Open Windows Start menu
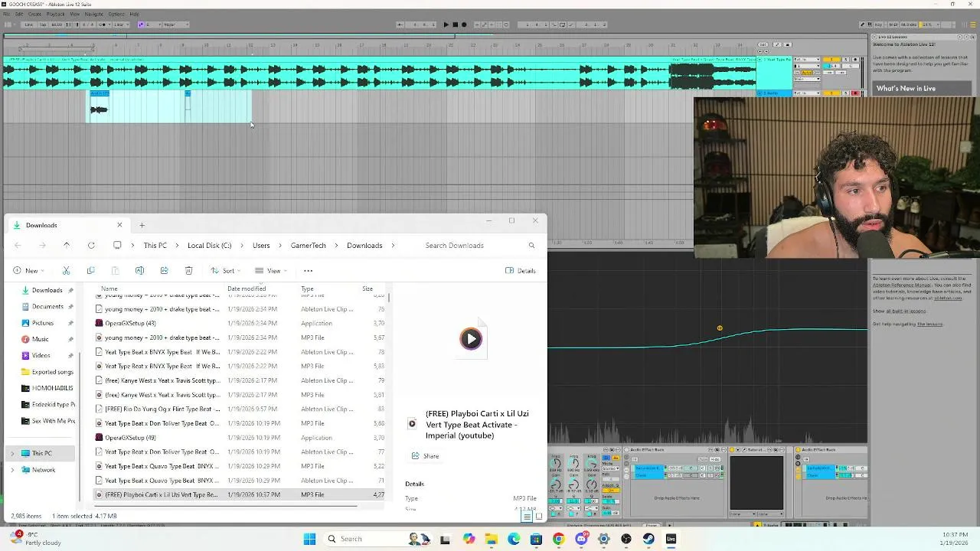 point(309,539)
